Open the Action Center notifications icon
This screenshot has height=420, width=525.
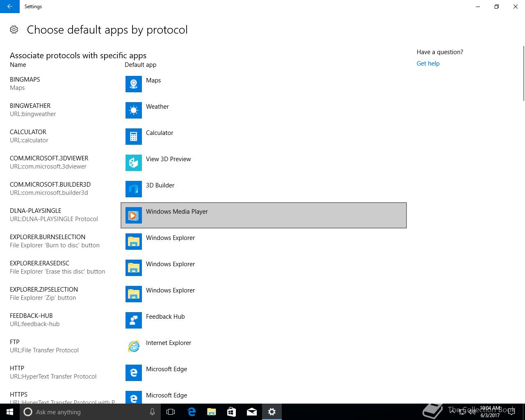[511, 412]
